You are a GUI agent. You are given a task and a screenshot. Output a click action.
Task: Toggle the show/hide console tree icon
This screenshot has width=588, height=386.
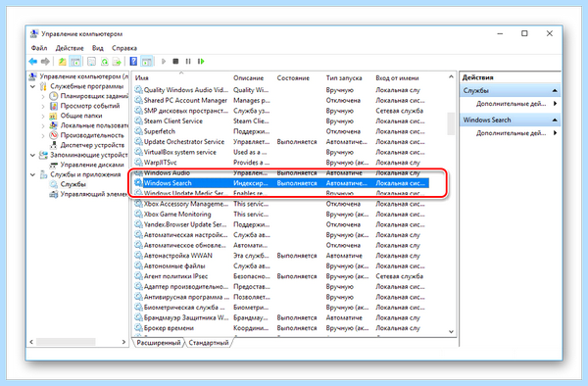tap(75, 62)
